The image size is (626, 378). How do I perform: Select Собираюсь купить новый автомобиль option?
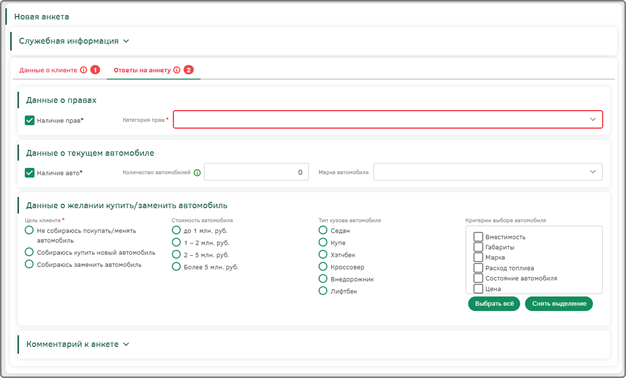[x=29, y=252]
